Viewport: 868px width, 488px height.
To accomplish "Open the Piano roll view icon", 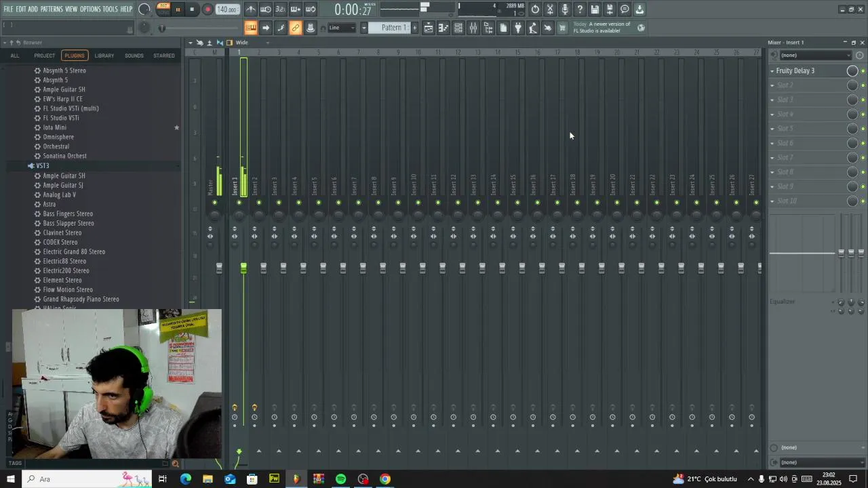I will pos(443,28).
